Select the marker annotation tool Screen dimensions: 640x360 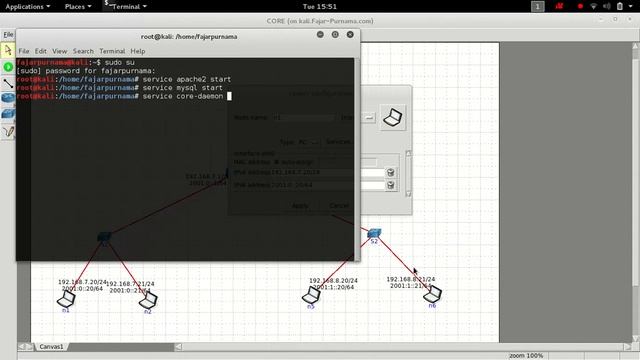pos(8,131)
